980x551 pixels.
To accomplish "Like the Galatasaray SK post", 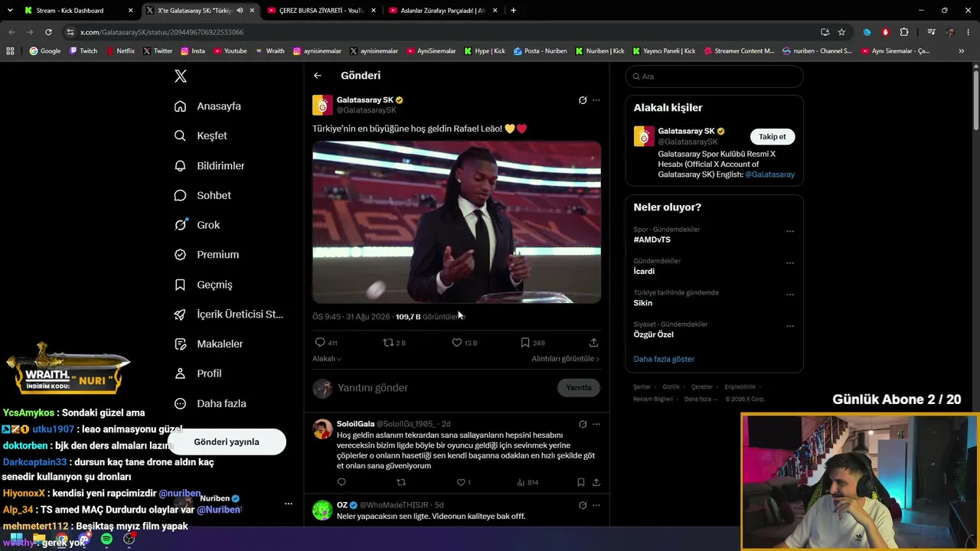I will click(457, 343).
